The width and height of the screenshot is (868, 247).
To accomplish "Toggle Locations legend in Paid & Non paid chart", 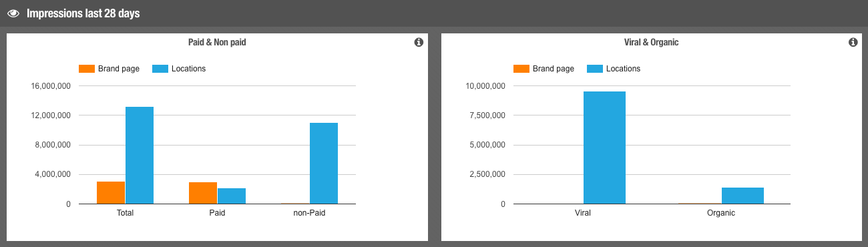I will (x=179, y=69).
